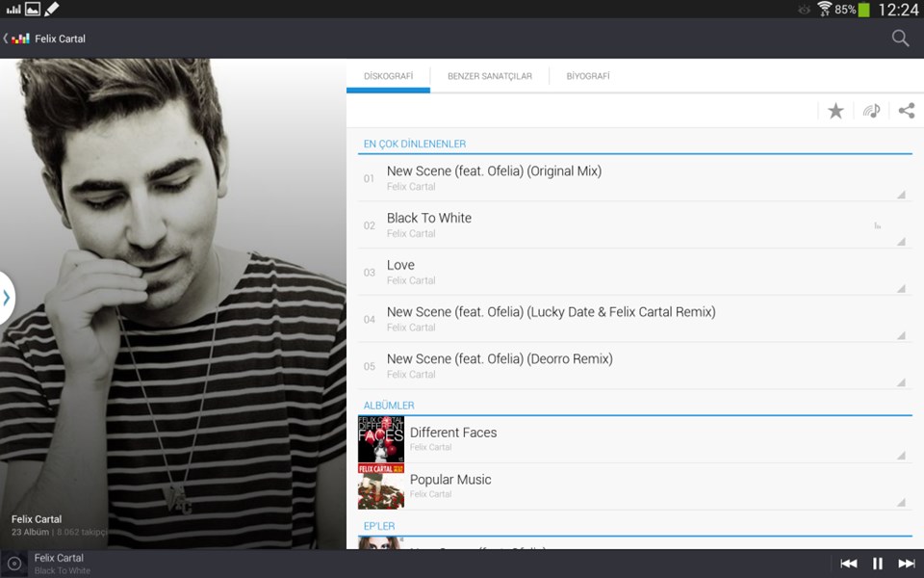
Task: Open options for Love track
Action: (x=901, y=288)
